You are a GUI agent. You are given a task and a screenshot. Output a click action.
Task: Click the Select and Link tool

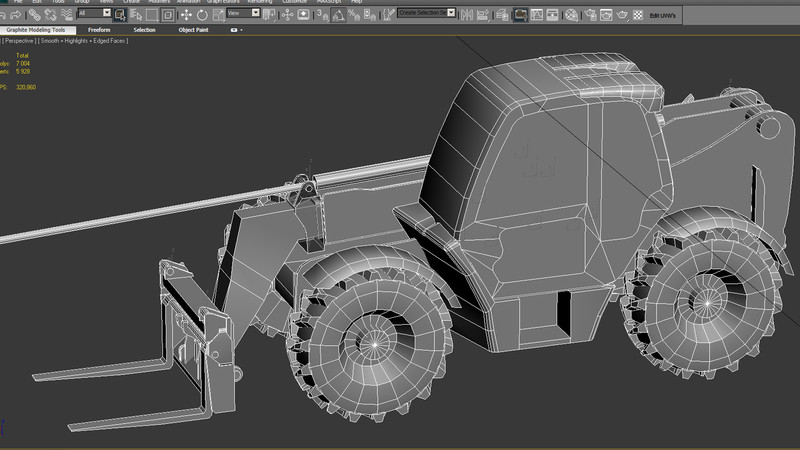coord(36,15)
